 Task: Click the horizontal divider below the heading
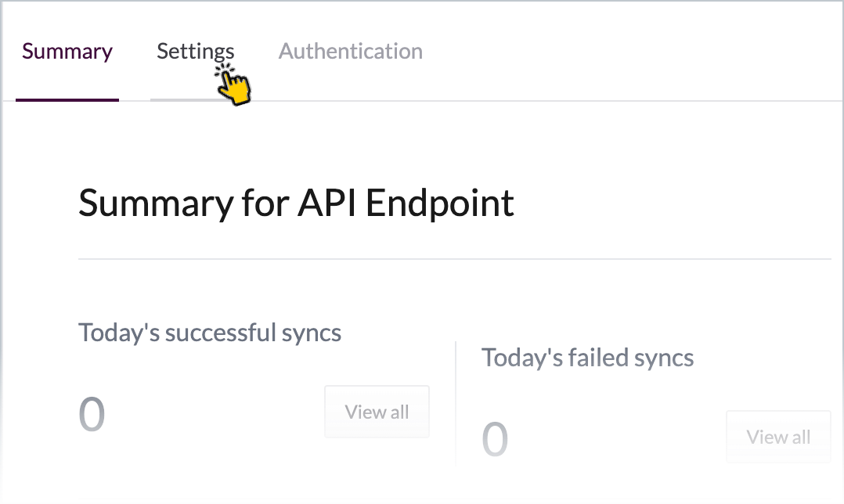click(455, 259)
